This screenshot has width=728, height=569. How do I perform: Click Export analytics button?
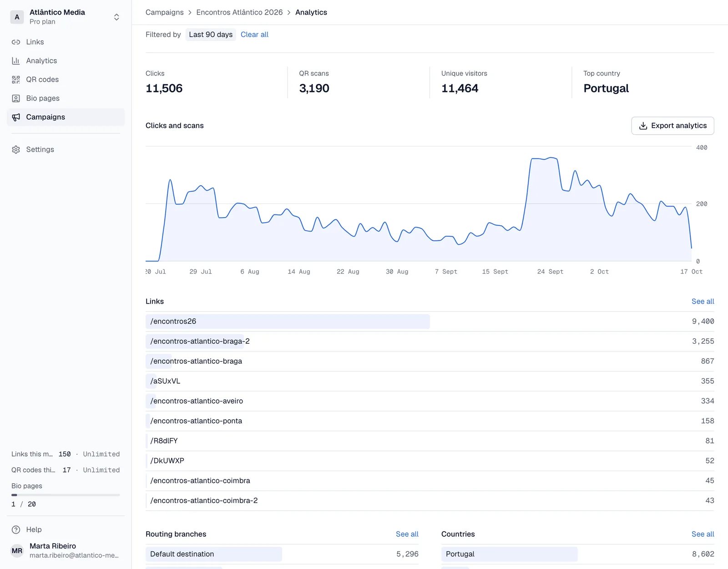click(672, 126)
